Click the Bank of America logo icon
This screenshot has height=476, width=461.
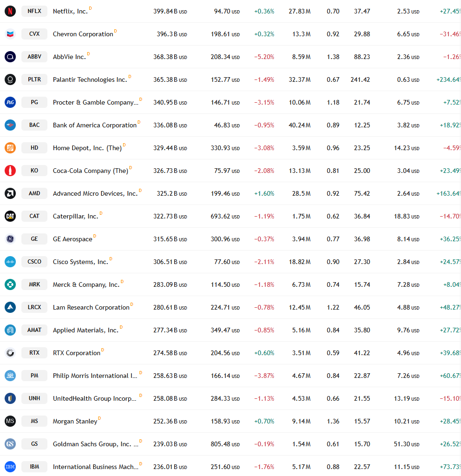[x=10, y=125]
